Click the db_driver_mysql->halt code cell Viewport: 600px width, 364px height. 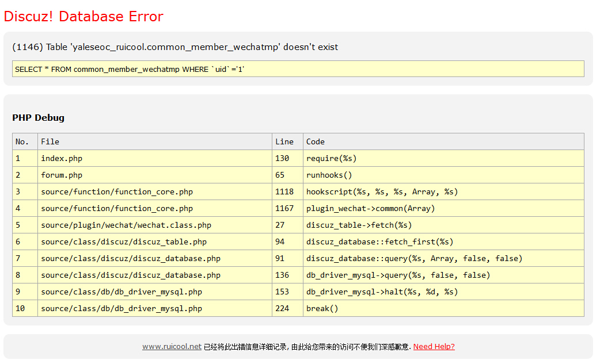[443, 292]
